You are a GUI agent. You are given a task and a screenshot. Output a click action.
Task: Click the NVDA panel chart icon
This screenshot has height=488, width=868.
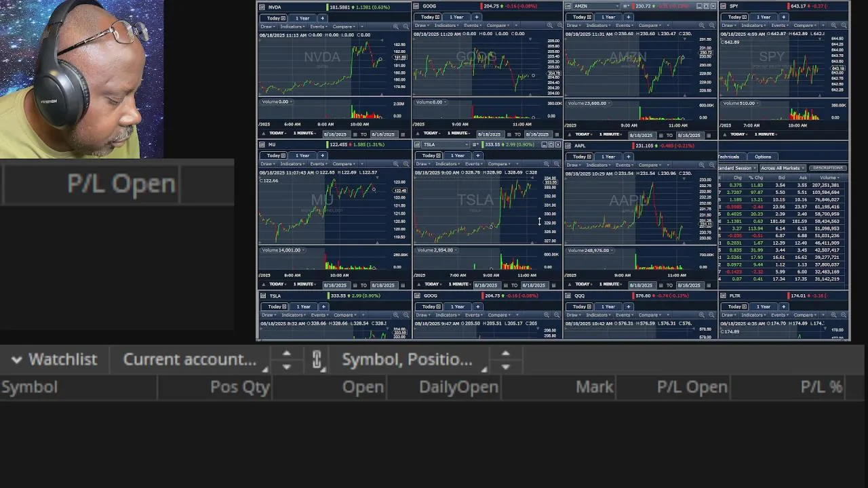tap(262, 7)
